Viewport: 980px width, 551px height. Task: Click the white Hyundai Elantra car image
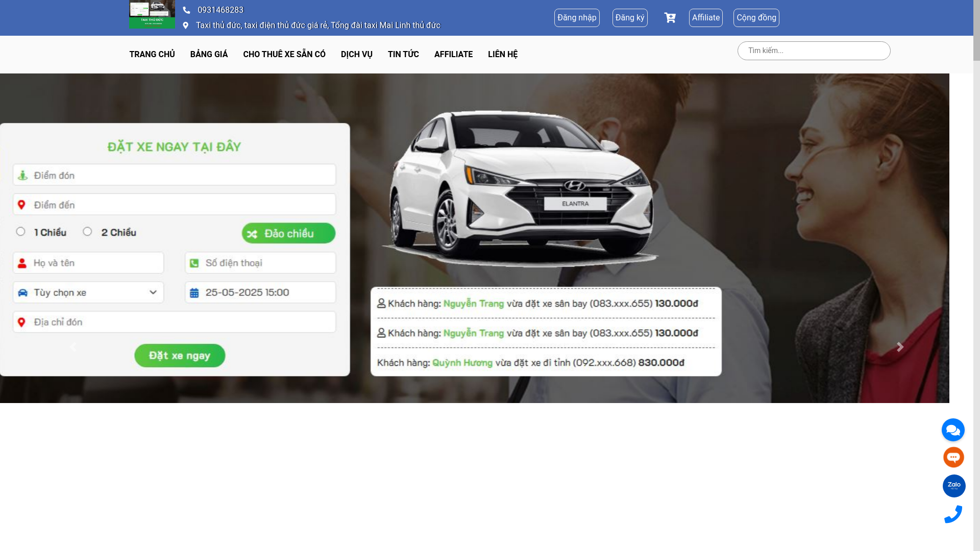click(521, 189)
